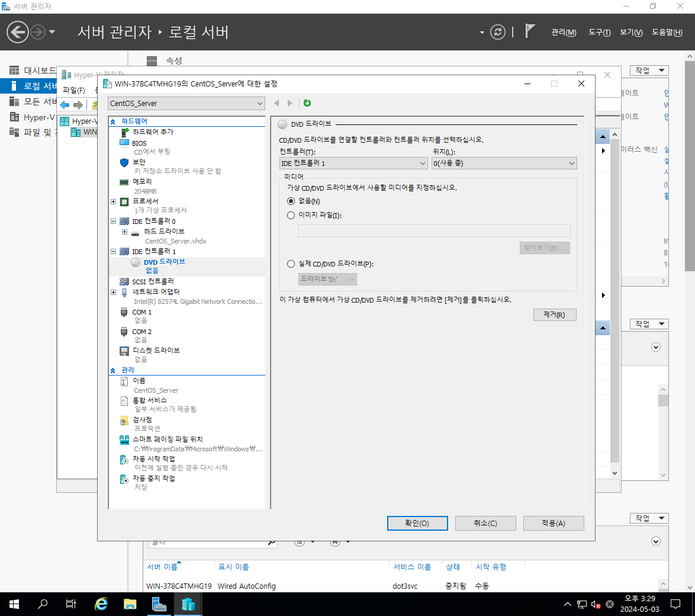This screenshot has width=695, height=616.
Task: Select the Diskette Drive (디스켓 드라이브) item
Action: (x=156, y=351)
